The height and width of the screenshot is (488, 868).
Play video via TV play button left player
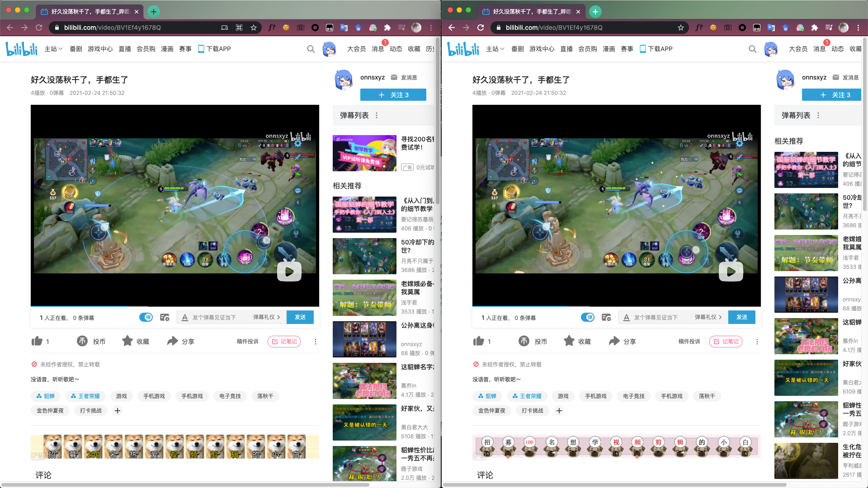pos(289,271)
